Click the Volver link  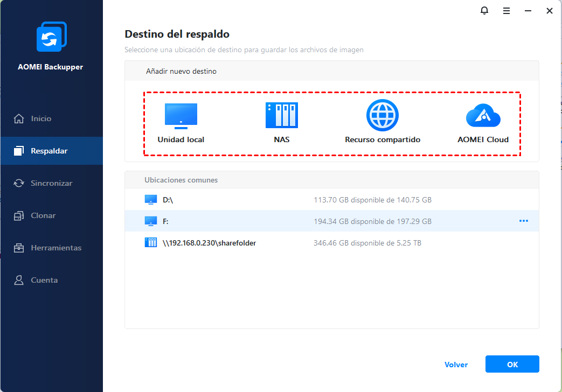click(x=456, y=365)
